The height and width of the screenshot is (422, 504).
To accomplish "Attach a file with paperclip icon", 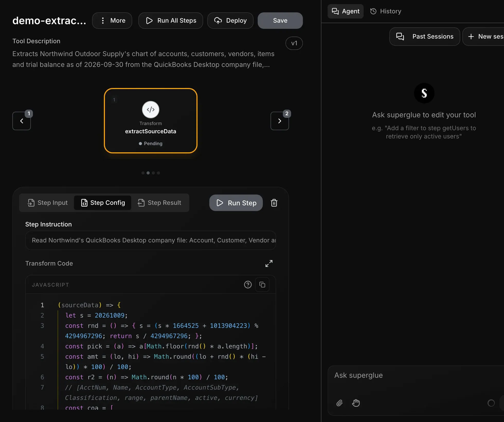I will [x=339, y=403].
